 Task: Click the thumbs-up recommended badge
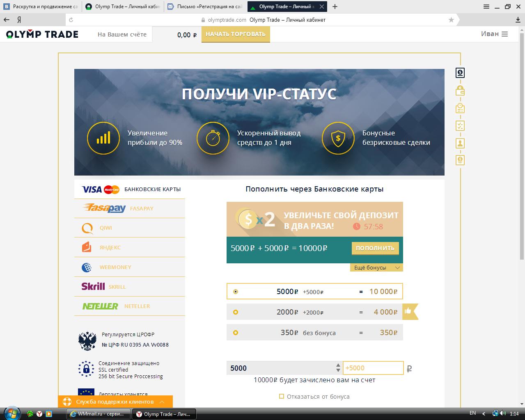[410, 311]
